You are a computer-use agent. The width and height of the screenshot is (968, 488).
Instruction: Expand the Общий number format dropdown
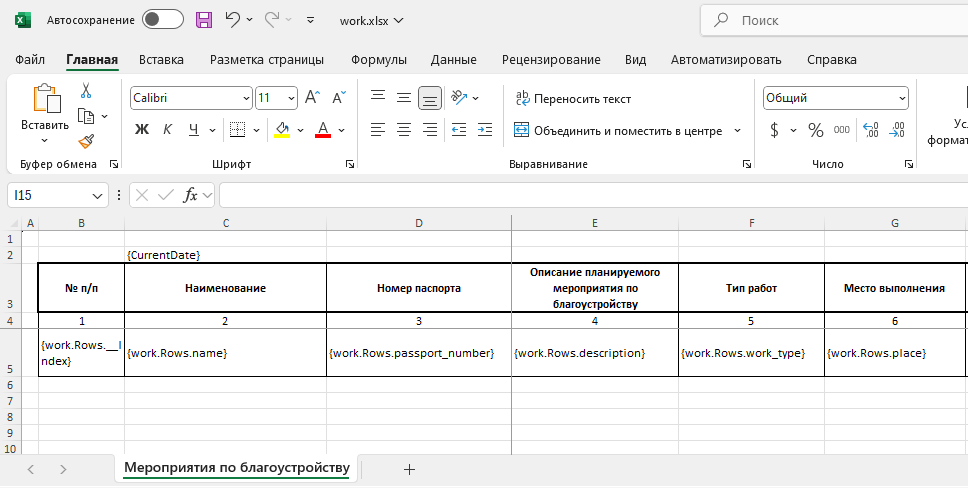pyautogui.click(x=902, y=98)
